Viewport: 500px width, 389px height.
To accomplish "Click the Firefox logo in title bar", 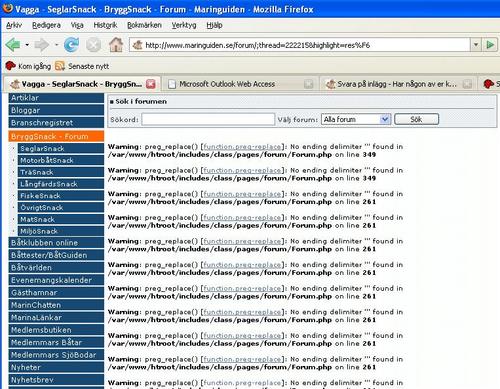I will click(x=7, y=8).
